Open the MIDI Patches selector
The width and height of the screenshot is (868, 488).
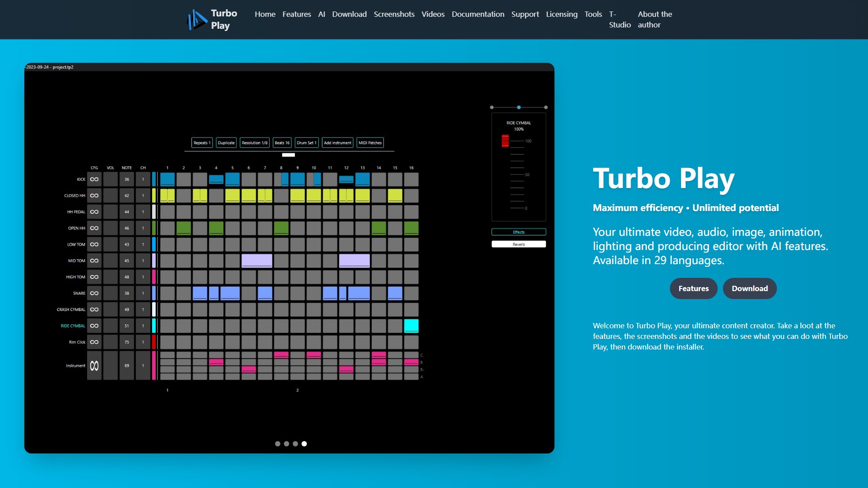pos(370,142)
